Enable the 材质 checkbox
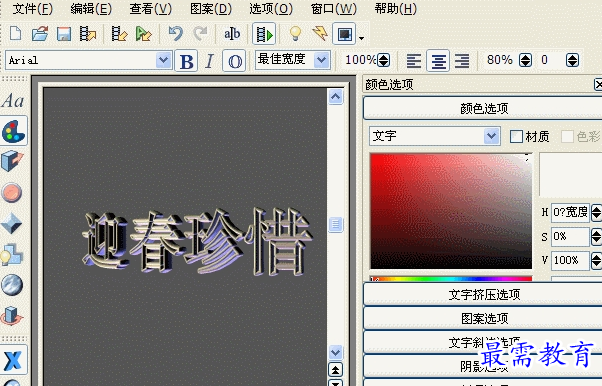Image resolution: width=602 pixels, height=386 pixels. tap(516, 136)
